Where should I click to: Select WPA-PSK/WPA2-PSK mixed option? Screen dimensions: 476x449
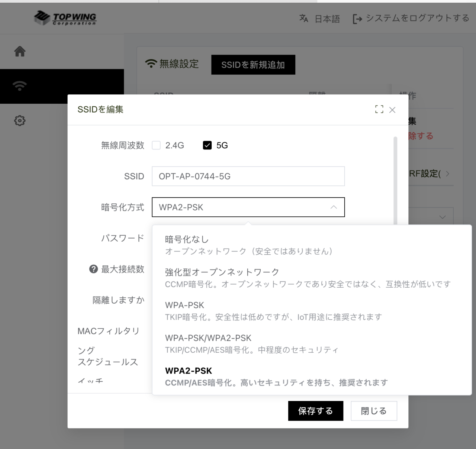tap(312, 343)
